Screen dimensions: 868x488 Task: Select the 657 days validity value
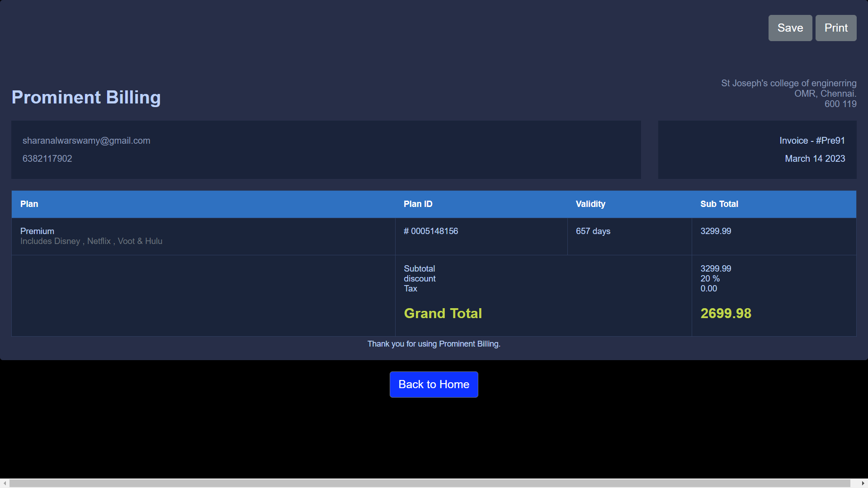coord(593,231)
